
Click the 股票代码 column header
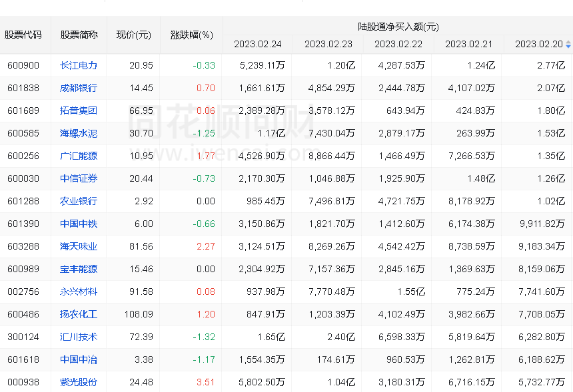tap(23, 35)
